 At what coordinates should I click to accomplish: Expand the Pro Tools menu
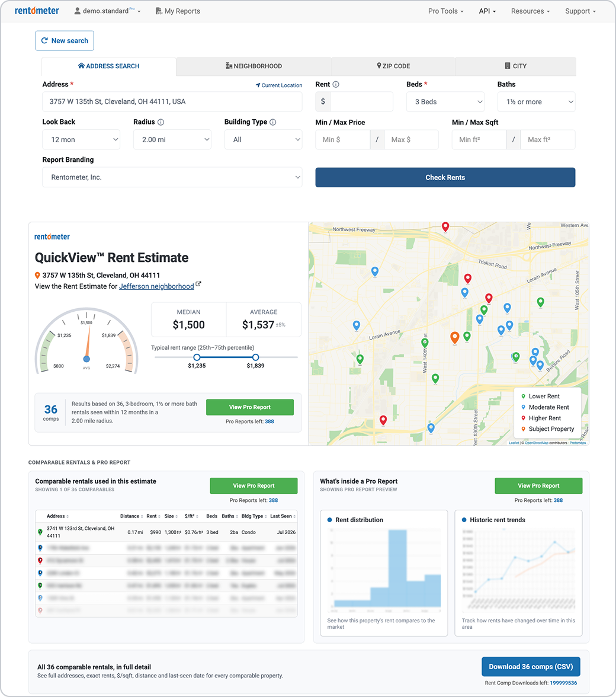446,11
